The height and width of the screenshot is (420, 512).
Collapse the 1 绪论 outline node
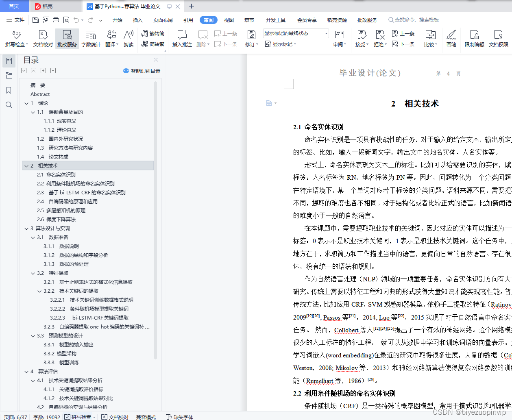point(26,103)
